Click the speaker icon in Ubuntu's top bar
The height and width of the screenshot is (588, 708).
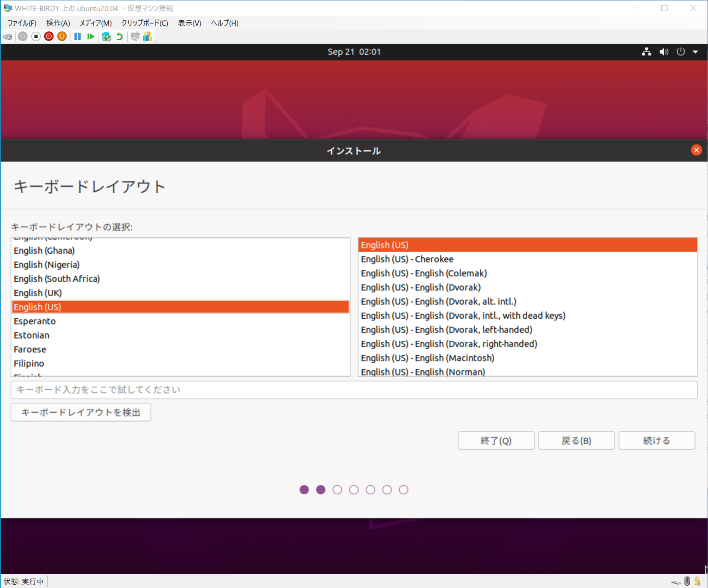click(x=664, y=52)
